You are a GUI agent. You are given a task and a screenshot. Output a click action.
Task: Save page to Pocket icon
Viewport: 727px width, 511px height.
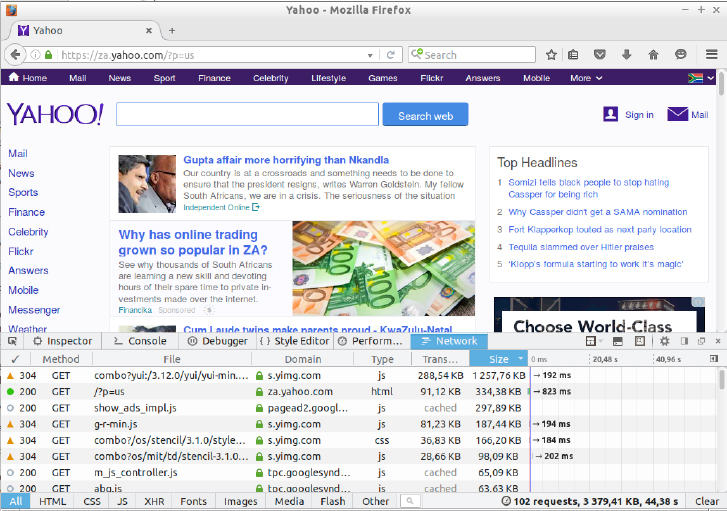(600, 55)
